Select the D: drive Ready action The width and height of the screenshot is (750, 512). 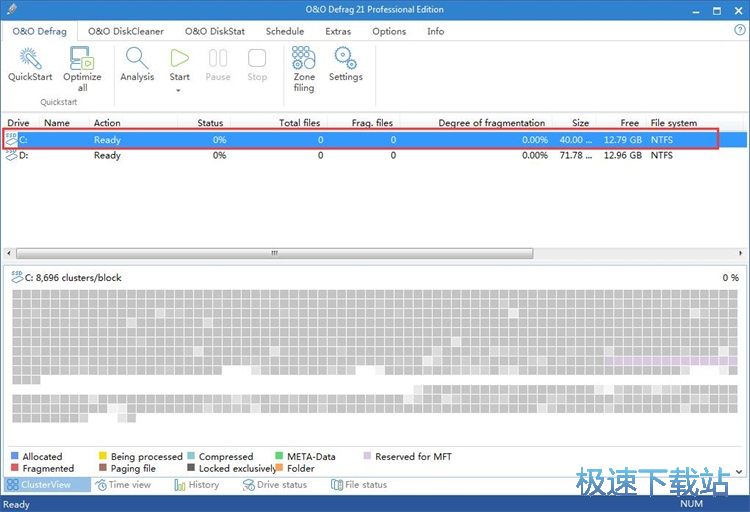(107, 155)
